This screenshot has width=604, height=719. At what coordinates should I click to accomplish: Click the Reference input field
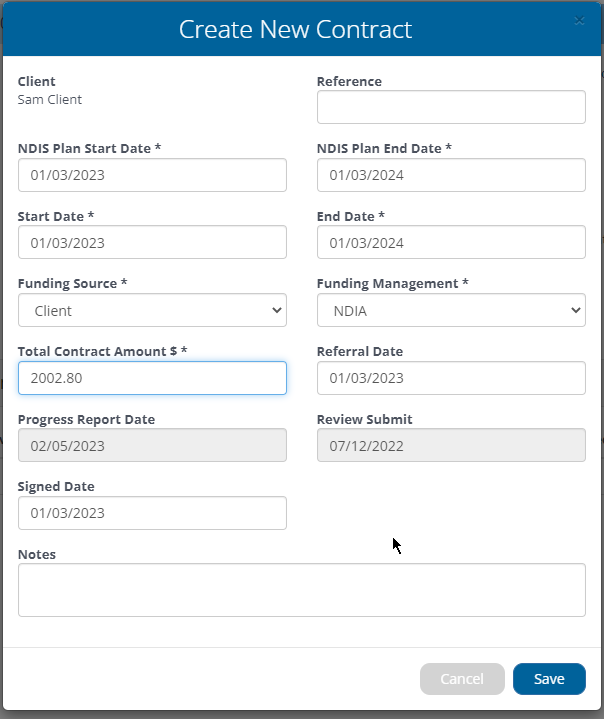451,107
